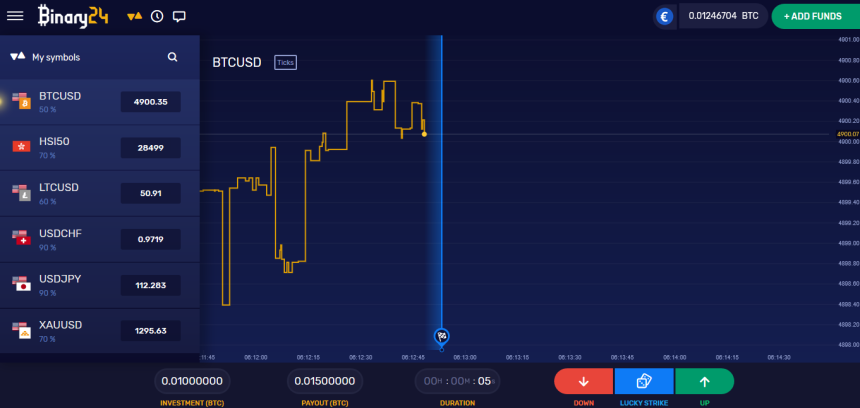Click the BTCUSD price 4900.35

pos(151,101)
